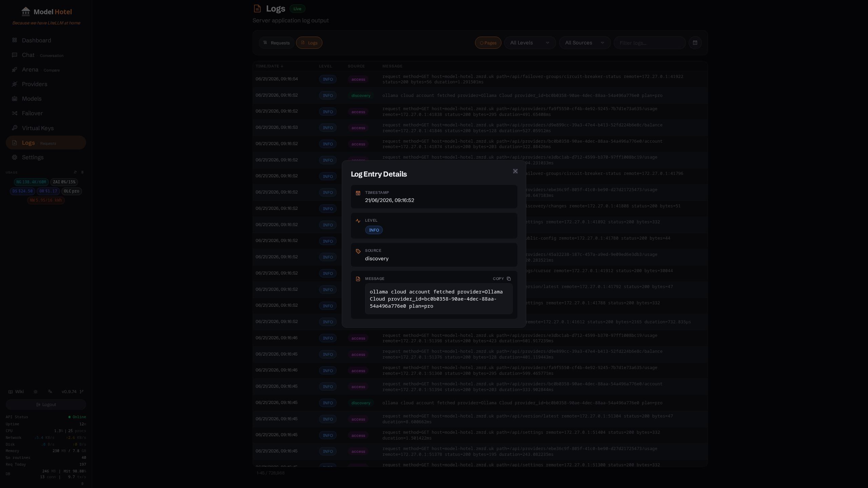Open the 09:16:53 balance request log row
868x488 pixels.
click(480, 128)
